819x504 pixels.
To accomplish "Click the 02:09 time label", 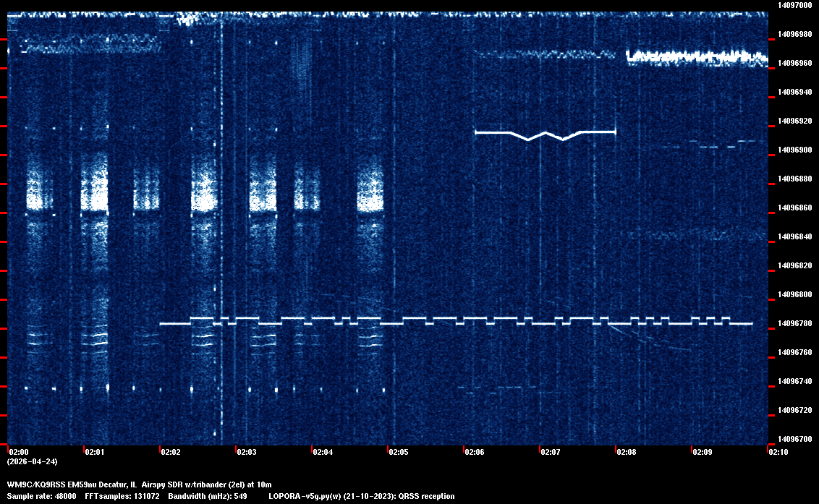I will pos(703,452).
